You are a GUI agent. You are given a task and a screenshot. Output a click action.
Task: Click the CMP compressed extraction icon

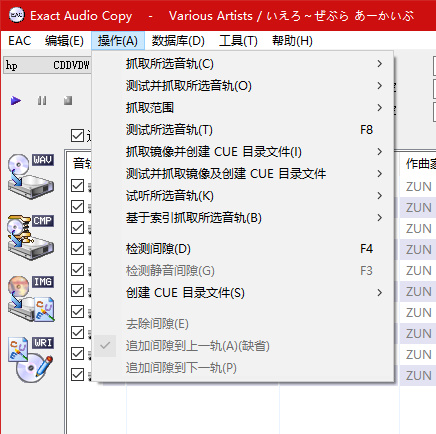tap(31, 237)
